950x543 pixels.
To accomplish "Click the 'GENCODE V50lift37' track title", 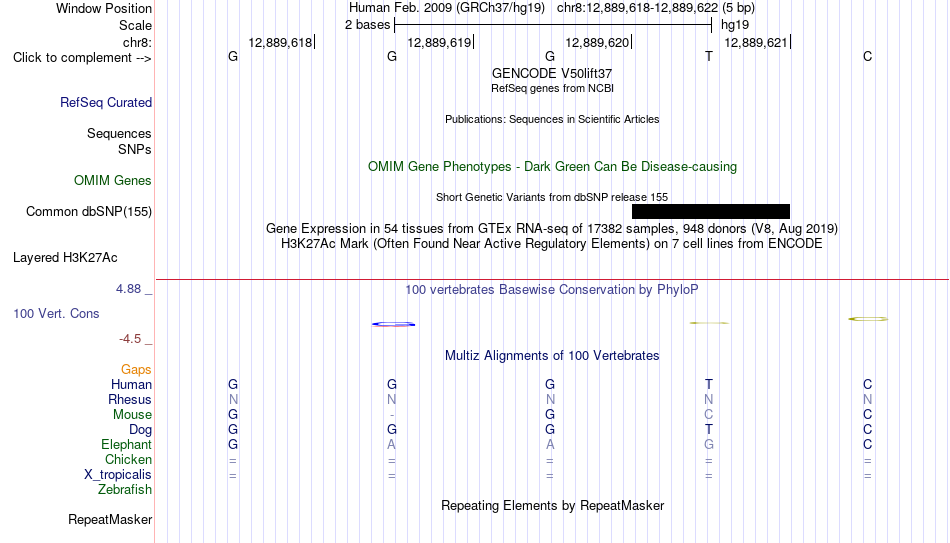I will click(x=552, y=73).
